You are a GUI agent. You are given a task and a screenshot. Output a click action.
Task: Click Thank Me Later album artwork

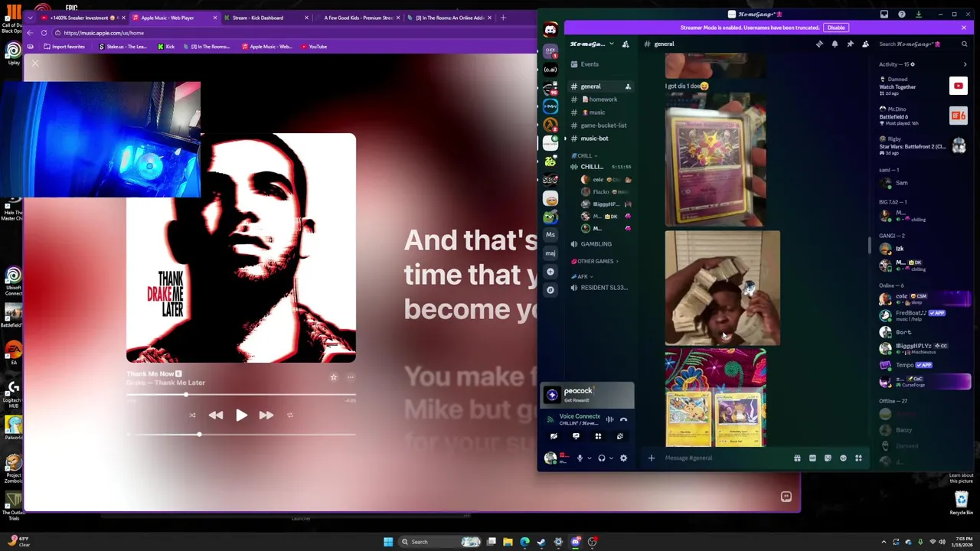[x=241, y=248]
